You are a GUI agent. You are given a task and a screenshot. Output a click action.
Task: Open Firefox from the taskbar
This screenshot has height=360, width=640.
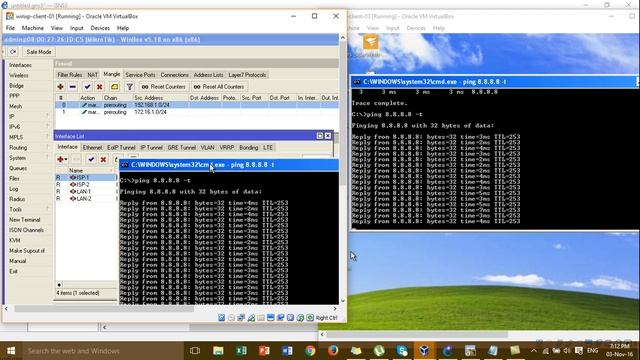tap(333, 351)
